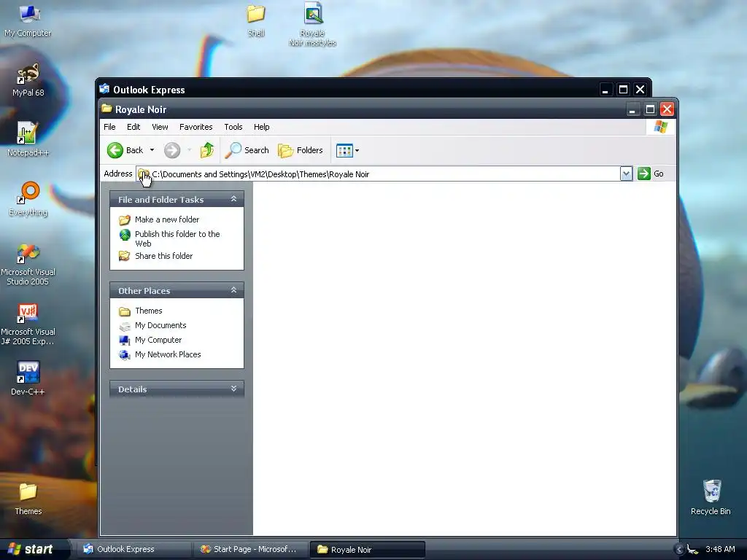This screenshot has width=747, height=560.
Task: Open the Edit menu
Action: tap(133, 127)
